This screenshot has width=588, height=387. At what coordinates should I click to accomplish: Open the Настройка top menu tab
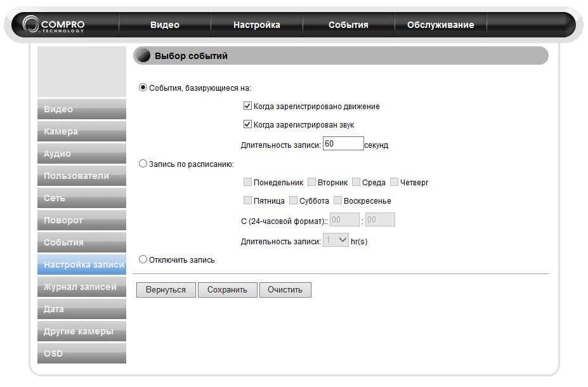256,25
